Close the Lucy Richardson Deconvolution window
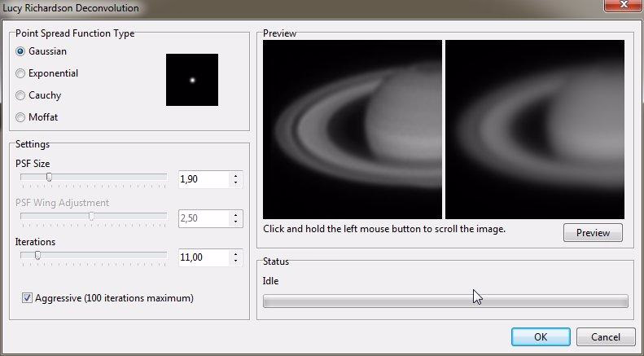This screenshot has width=644, height=356. 620,7
